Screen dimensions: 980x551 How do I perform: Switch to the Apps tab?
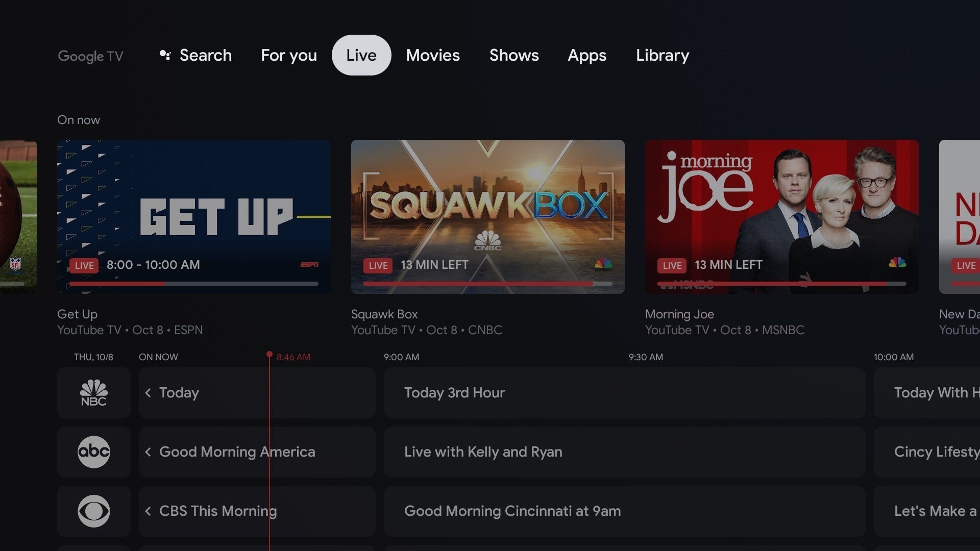[x=587, y=55]
